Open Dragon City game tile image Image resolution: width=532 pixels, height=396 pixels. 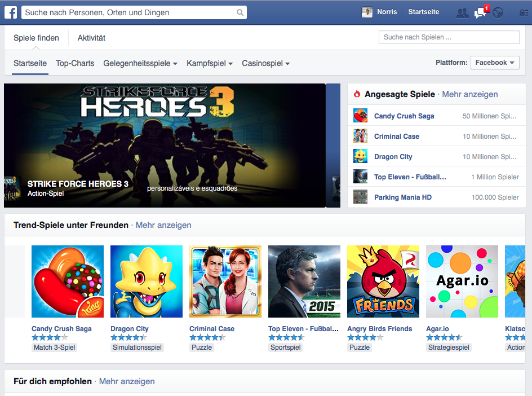(146, 281)
